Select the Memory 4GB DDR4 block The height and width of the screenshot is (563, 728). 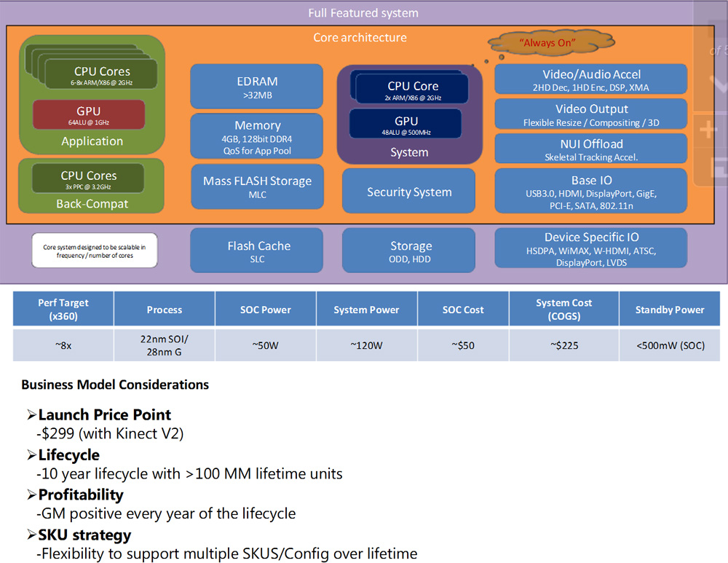click(x=257, y=137)
